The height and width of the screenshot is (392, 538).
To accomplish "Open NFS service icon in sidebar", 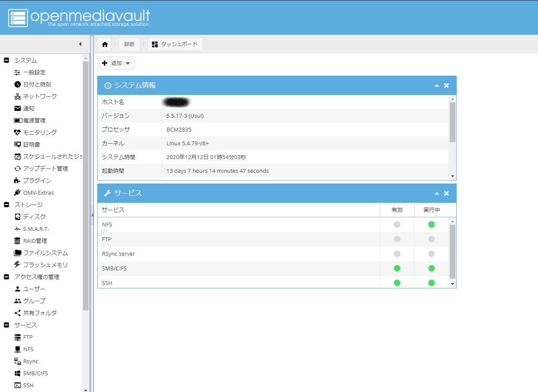I will [18, 349].
